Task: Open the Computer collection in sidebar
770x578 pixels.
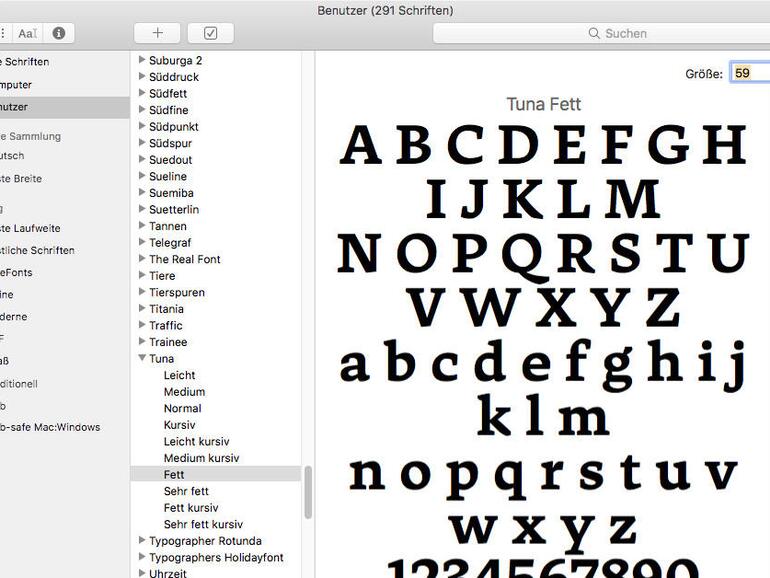Action: tap(16, 84)
